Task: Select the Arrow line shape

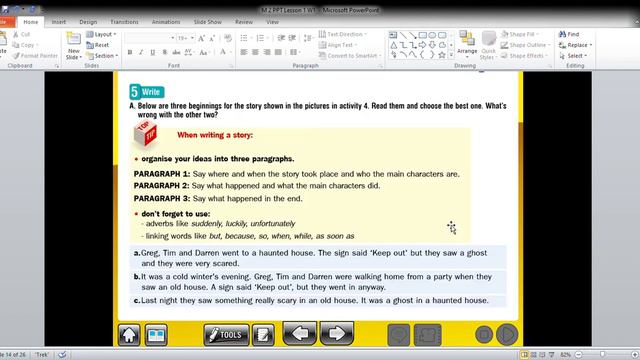Action: coord(413,35)
